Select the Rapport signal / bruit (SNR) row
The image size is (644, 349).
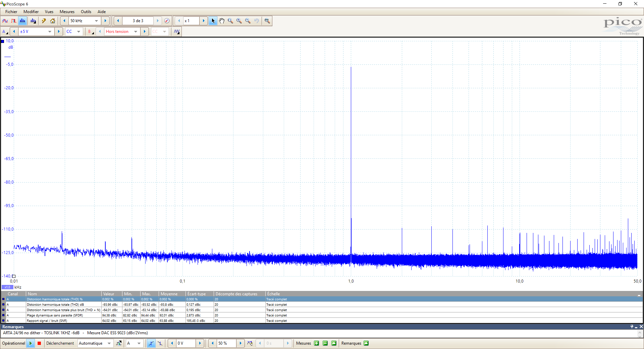[x=322, y=321]
